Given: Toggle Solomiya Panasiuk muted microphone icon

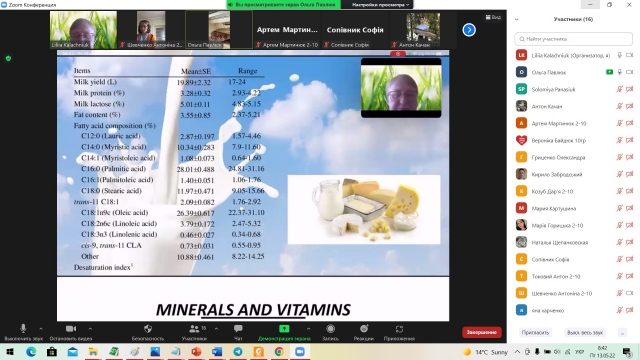Looking at the screenshot, I should point(620,89).
